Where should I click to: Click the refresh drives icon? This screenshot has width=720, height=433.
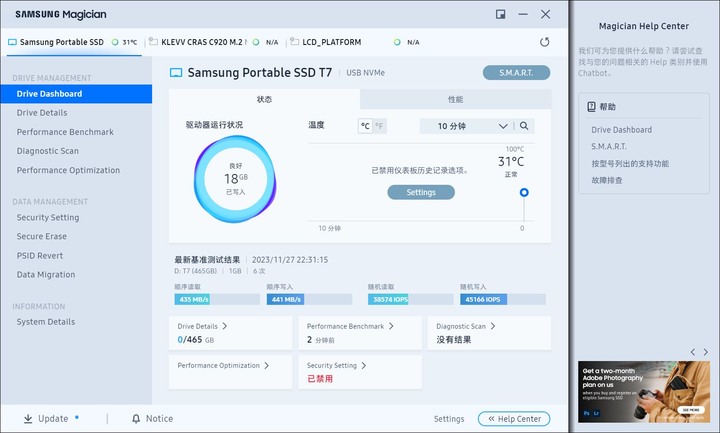click(545, 42)
